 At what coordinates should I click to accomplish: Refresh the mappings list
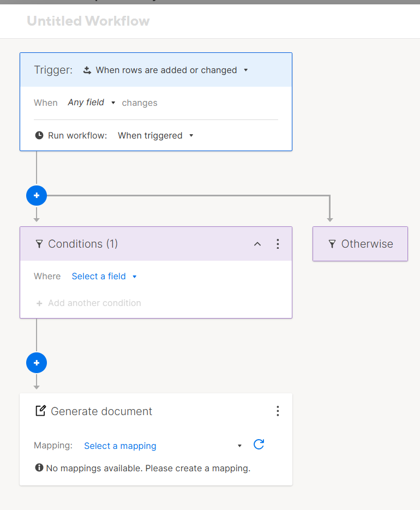(x=259, y=445)
